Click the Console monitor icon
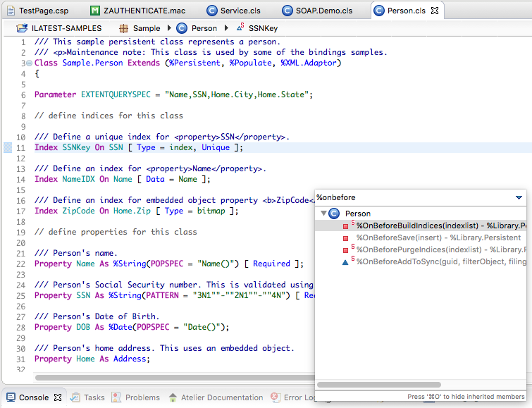532x408 pixels. pyautogui.click(x=11, y=397)
